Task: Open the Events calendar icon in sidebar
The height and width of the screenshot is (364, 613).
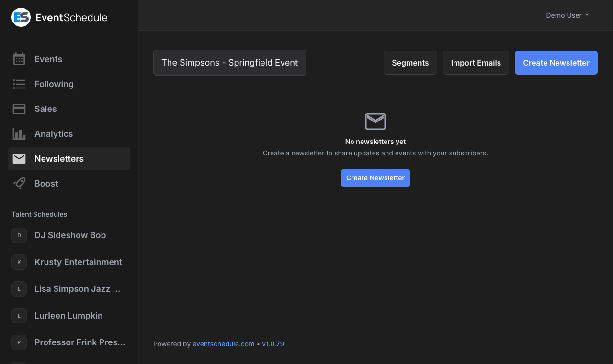Action: point(19,59)
